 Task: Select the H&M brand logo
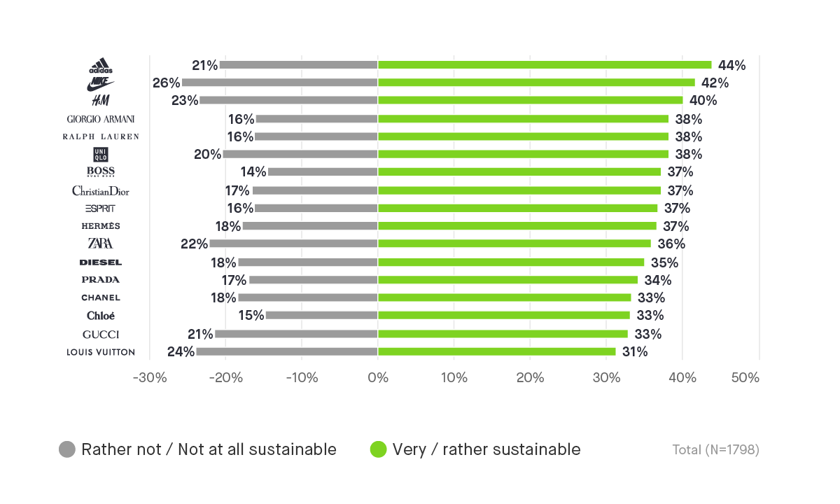tap(101, 101)
